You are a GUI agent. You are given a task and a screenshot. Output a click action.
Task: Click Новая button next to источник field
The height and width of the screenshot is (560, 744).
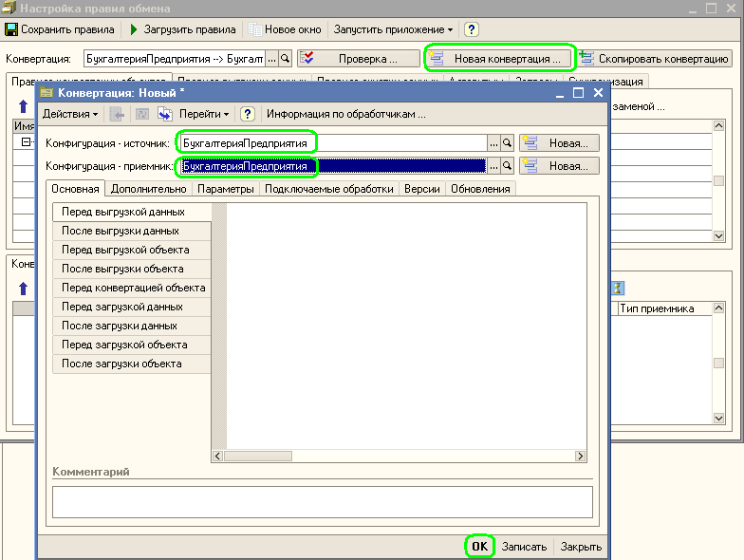[560, 142]
